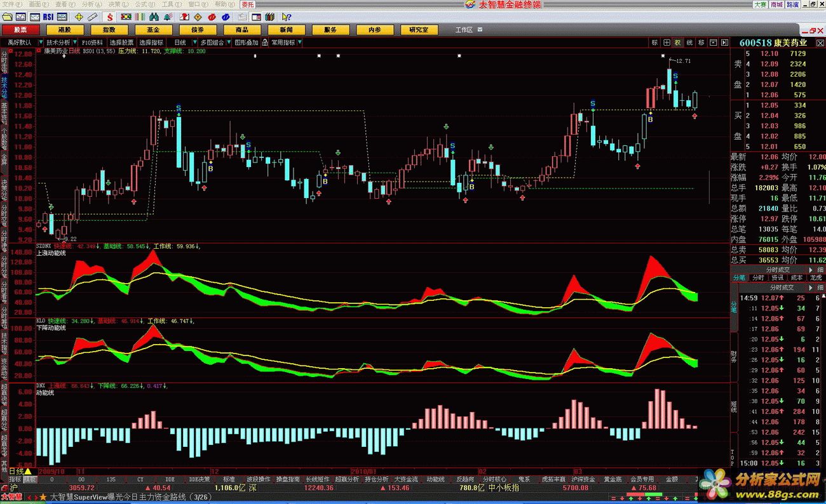Click the 工作区 label
Image resolution: width=826 pixels, height=504 pixels.
point(464,30)
